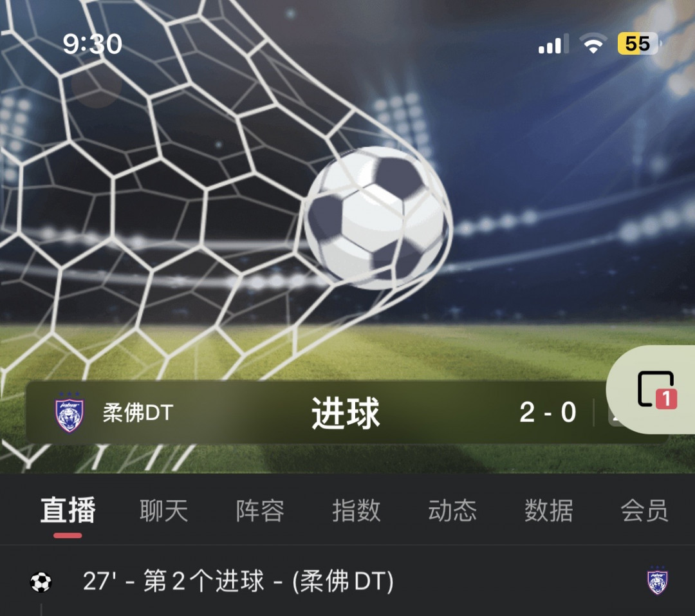The image size is (695, 616).
Task: Tap the 2 - 0 score display
Action: pyautogui.click(x=548, y=412)
